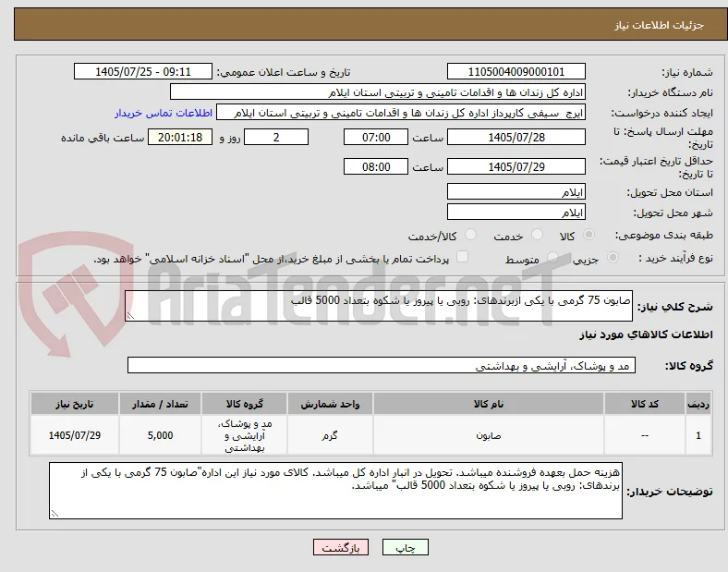The height and width of the screenshot is (572, 728).
Task: Click the buyer organization name field
Action: pos(378,91)
